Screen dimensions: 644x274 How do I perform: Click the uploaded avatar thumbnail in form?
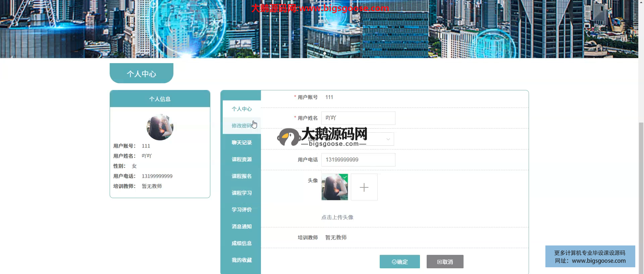pos(334,187)
